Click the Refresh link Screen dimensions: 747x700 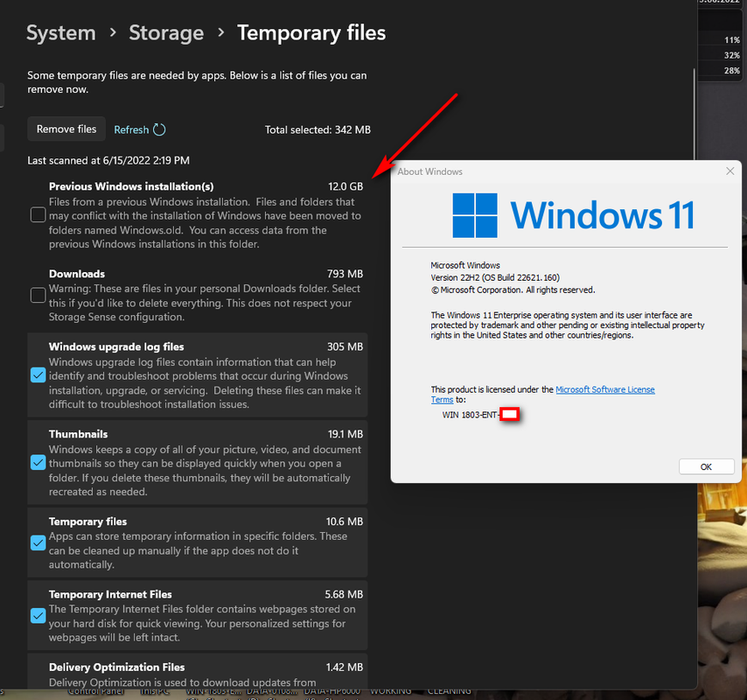131,129
